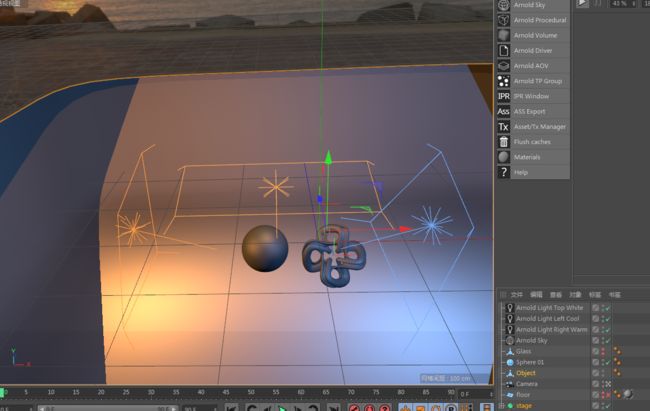Click the Arnold Driver document icon
The width and height of the screenshot is (650, 411).
(x=503, y=51)
